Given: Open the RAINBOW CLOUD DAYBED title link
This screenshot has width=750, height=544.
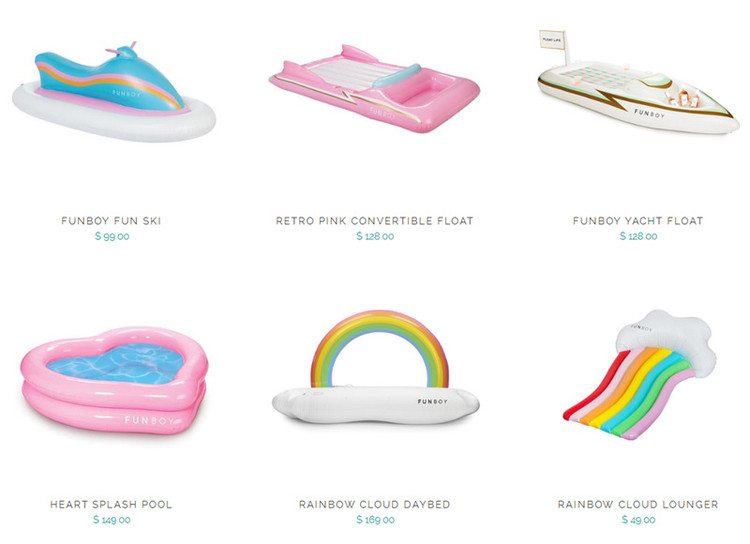Looking at the screenshot, I should tap(375, 504).
